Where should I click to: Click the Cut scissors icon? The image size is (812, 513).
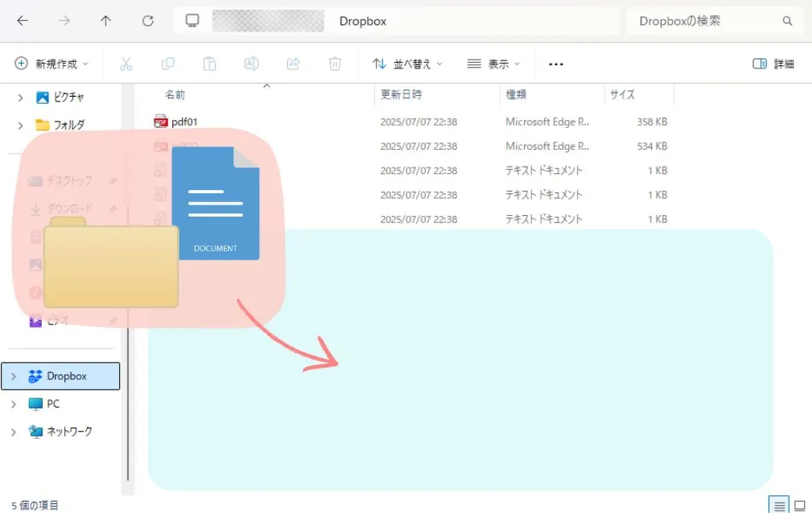point(126,64)
